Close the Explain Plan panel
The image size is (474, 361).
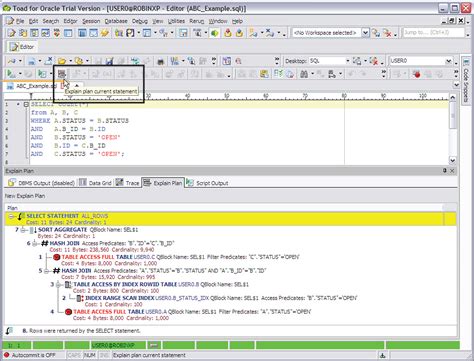452,171
